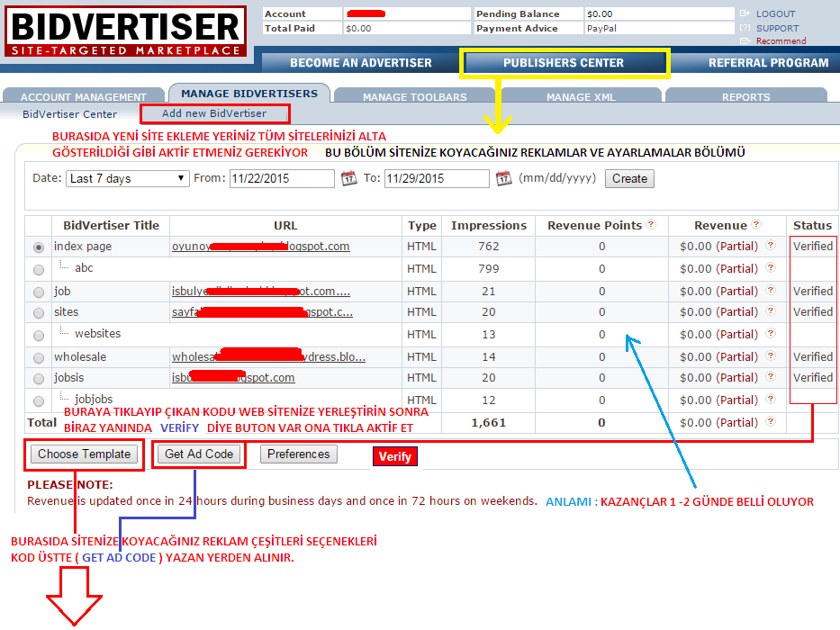The image size is (840, 630).
Task: Select the jobsis radio button
Action: (39, 379)
